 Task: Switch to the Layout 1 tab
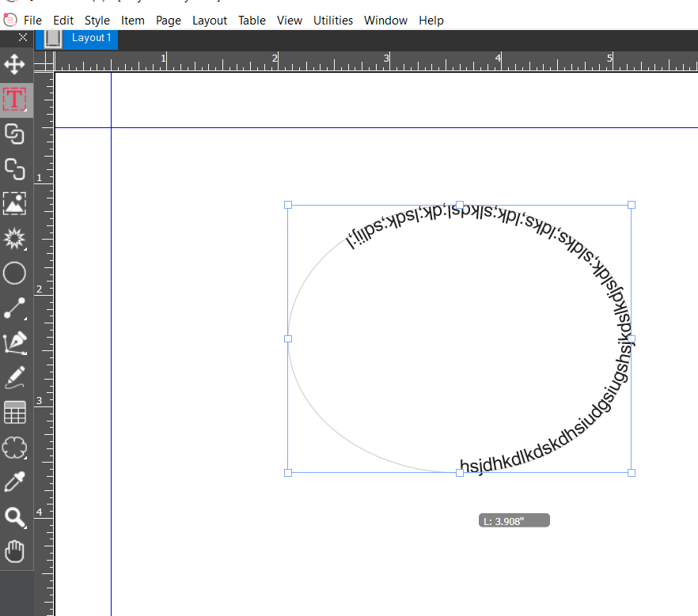click(x=91, y=37)
